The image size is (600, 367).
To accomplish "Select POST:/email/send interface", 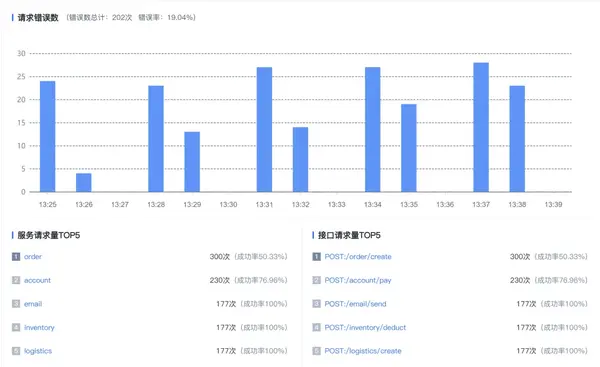I will click(355, 304).
